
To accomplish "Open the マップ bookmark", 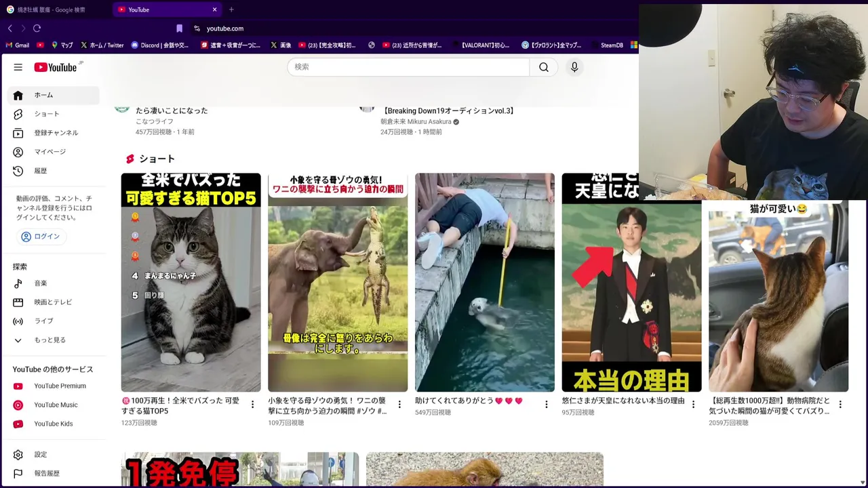I will (62, 45).
